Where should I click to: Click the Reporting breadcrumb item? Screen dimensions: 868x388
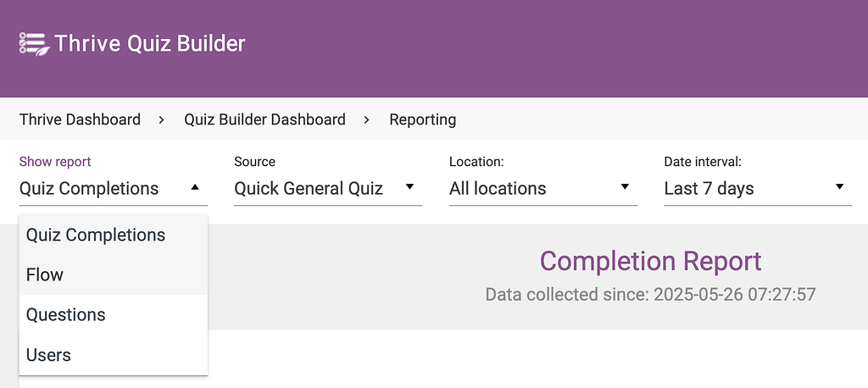(x=422, y=119)
